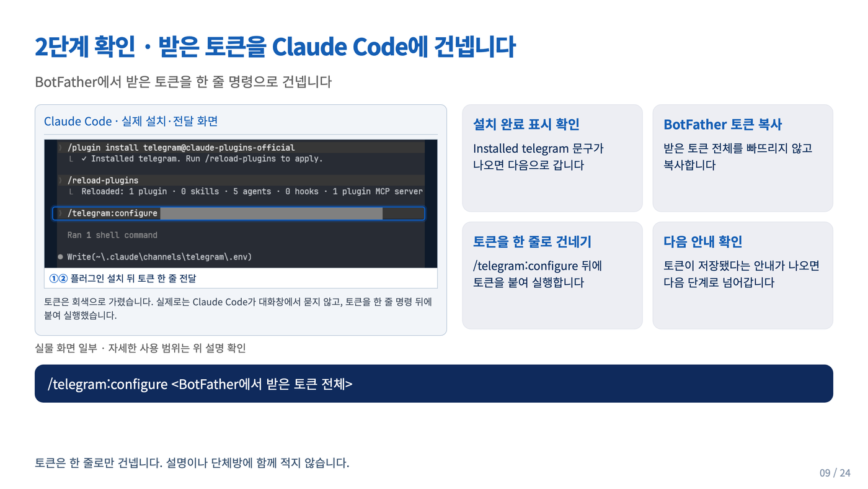Click the highlighted '/telegram:configure' input line in the terminal
Viewport: 868px width, 489px height.
(x=239, y=213)
